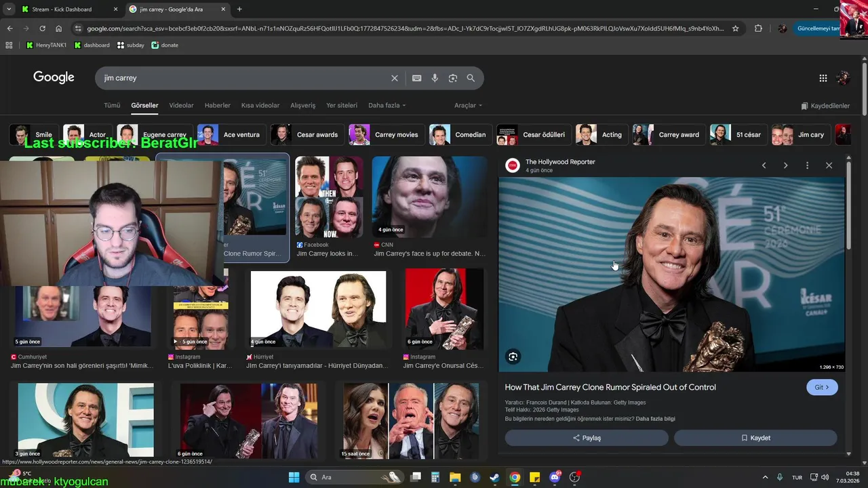868x488 pixels.
Task: Expand the Araçlar tools dropdown
Action: click(x=468, y=106)
